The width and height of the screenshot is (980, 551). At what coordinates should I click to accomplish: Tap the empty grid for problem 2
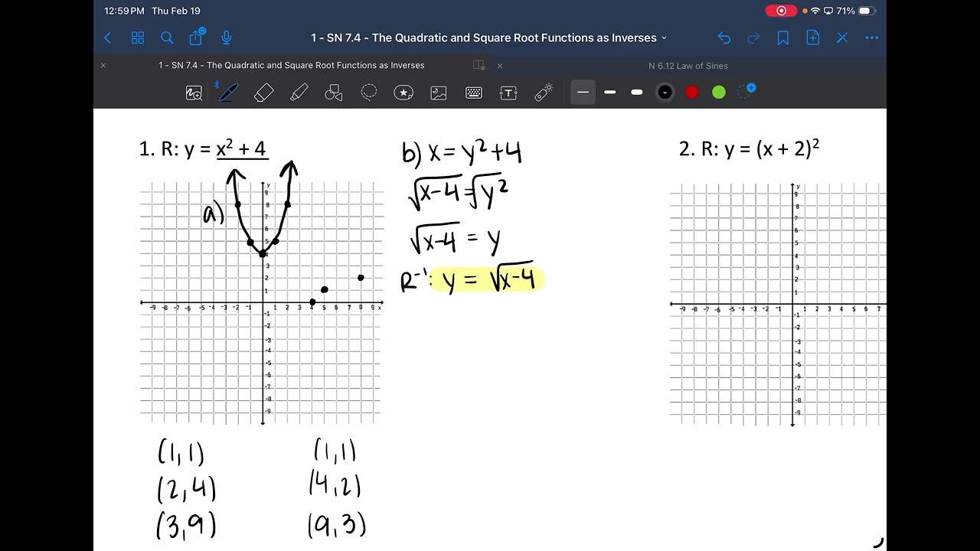[x=778, y=304]
